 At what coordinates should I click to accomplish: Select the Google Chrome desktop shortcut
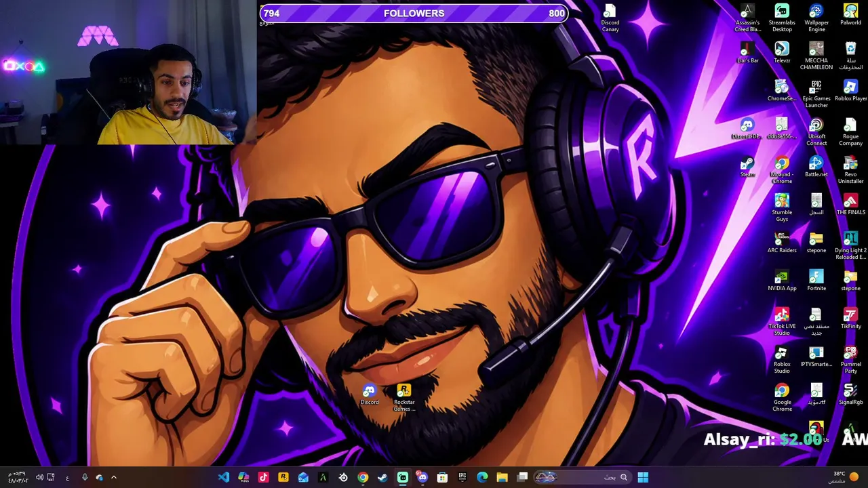[782, 398]
